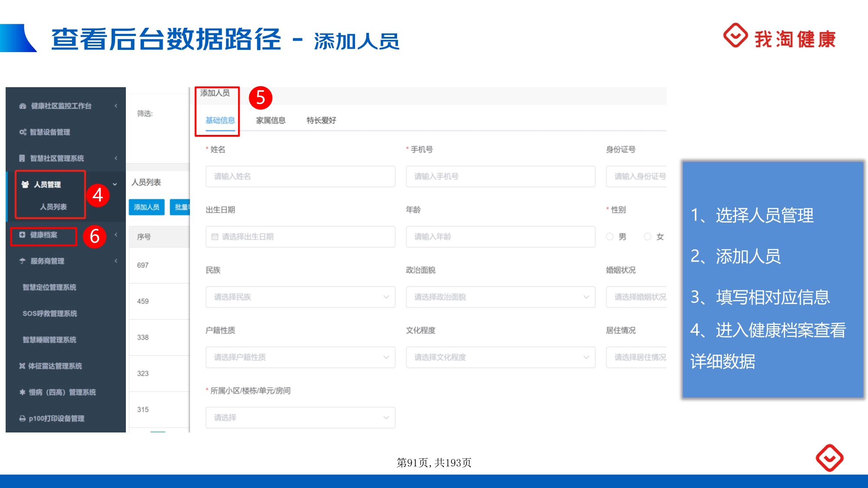Open the 请选择文化程度 dropdown
Viewport: 868px width, 488px height.
tap(500, 357)
